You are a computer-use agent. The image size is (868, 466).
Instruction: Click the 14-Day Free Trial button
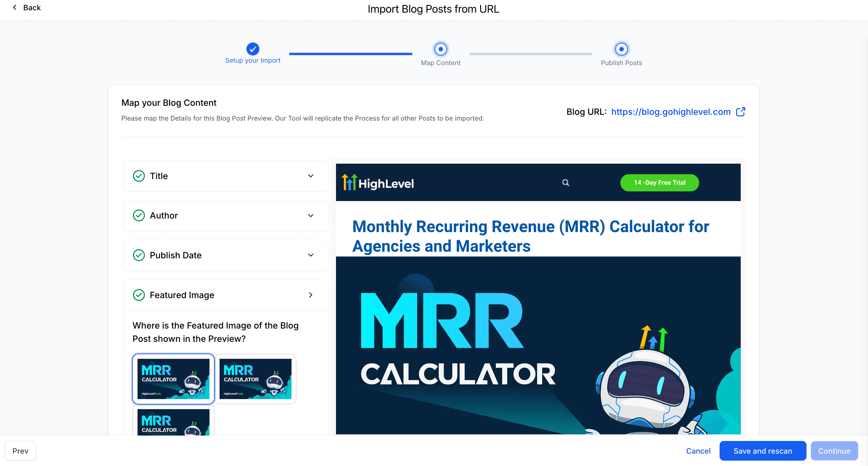(x=659, y=182)
